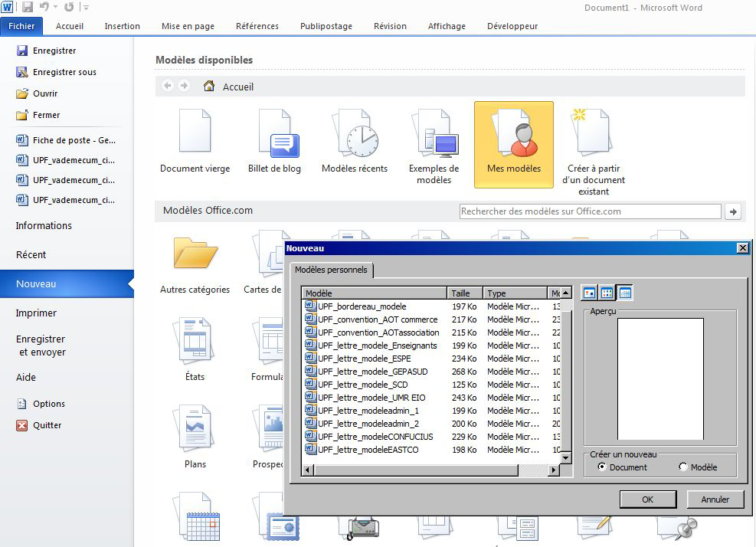Switch to the Affichage tab
The image size is (756, 547).
(447, 26)
